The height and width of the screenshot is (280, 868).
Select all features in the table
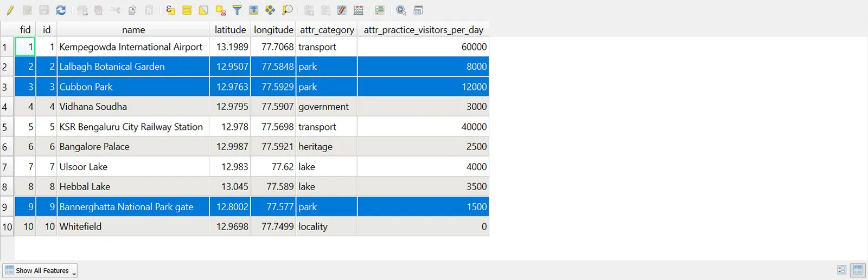[x=187, y=10]
